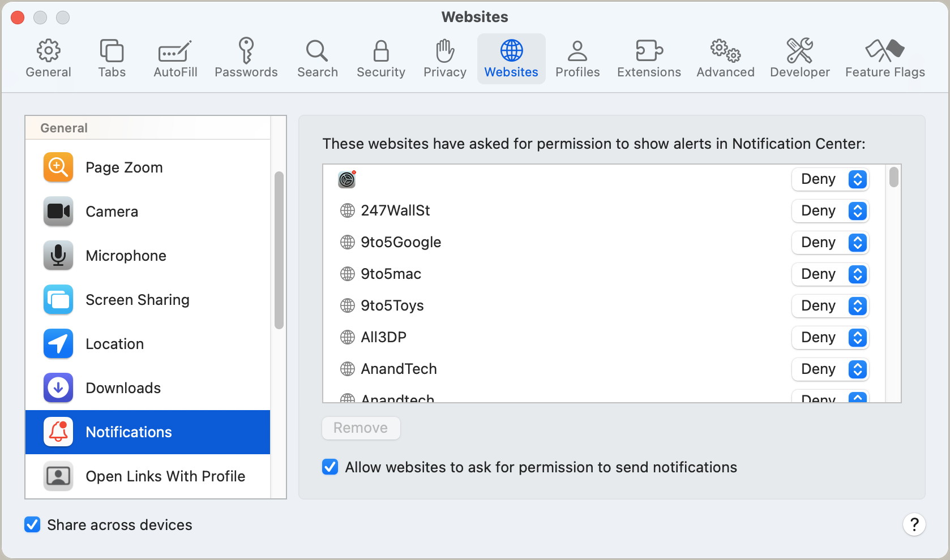Toggle Share across devices checkbox
950x560 pixels.
click(32, 525)
